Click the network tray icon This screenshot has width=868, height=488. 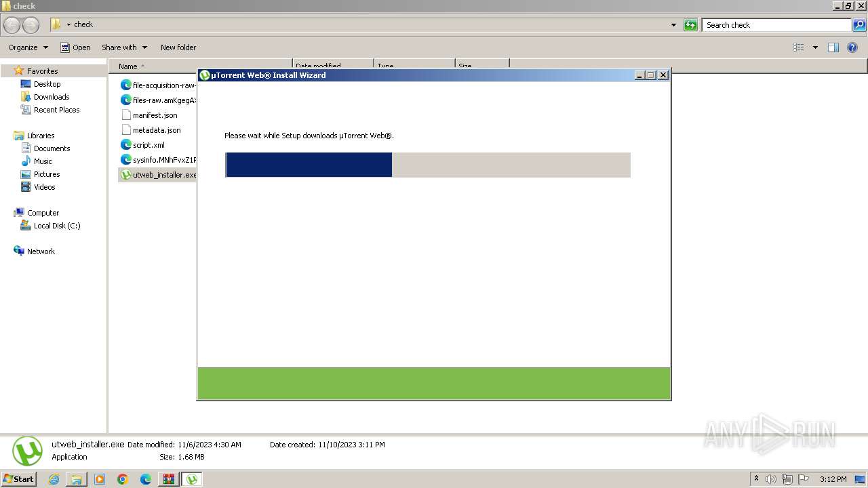tap(787, 479)
